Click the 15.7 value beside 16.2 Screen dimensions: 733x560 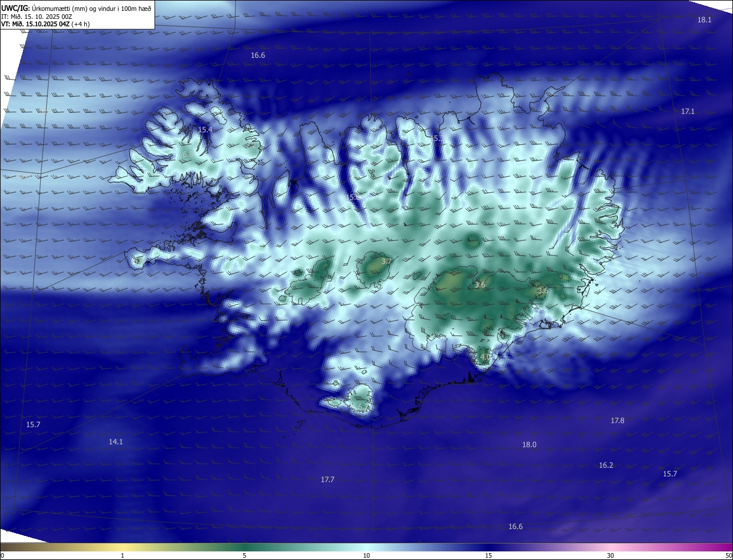click(x=670, y=474)
